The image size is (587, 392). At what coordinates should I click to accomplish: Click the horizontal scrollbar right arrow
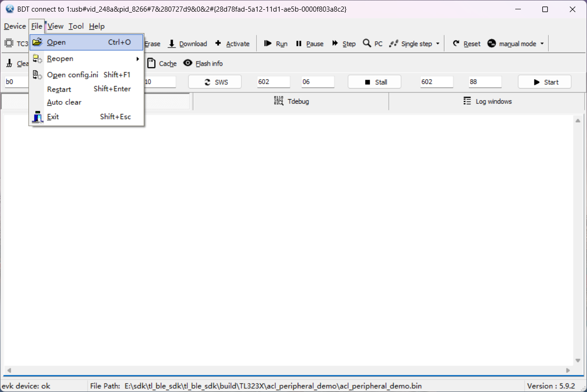(568, 371)
